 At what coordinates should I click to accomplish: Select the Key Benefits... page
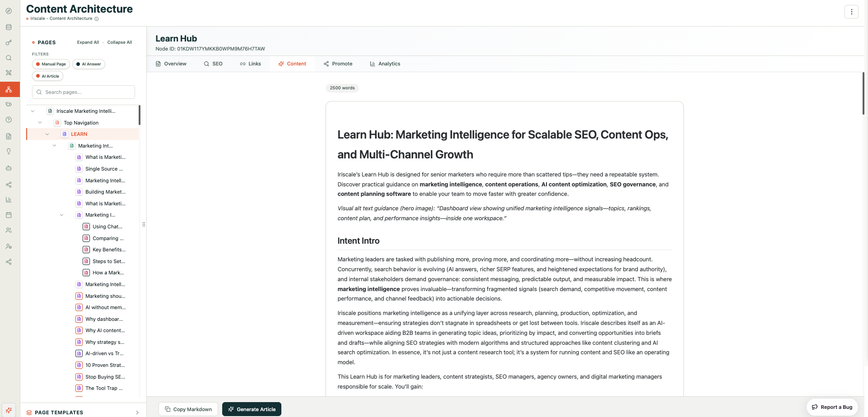109,250
